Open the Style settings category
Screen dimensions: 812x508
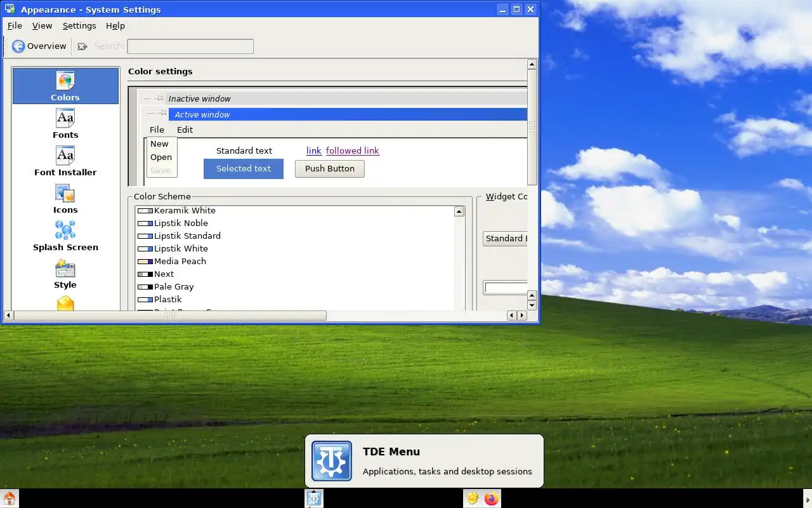tap(65, 273)
